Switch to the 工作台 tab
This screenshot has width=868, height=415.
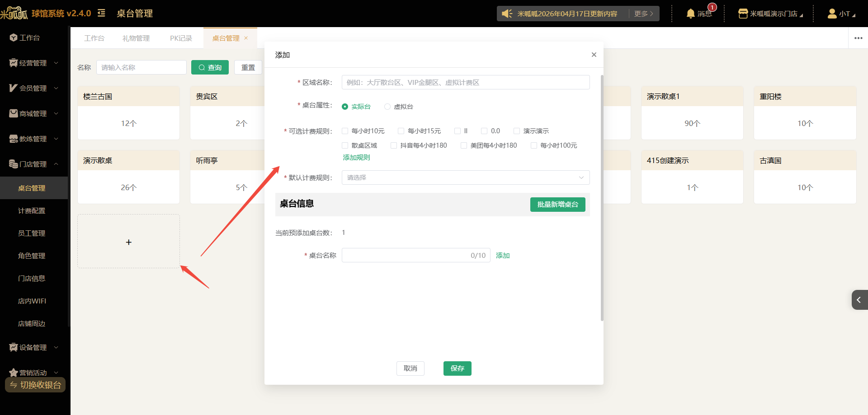pyautogui.click(x=94, y=38)
